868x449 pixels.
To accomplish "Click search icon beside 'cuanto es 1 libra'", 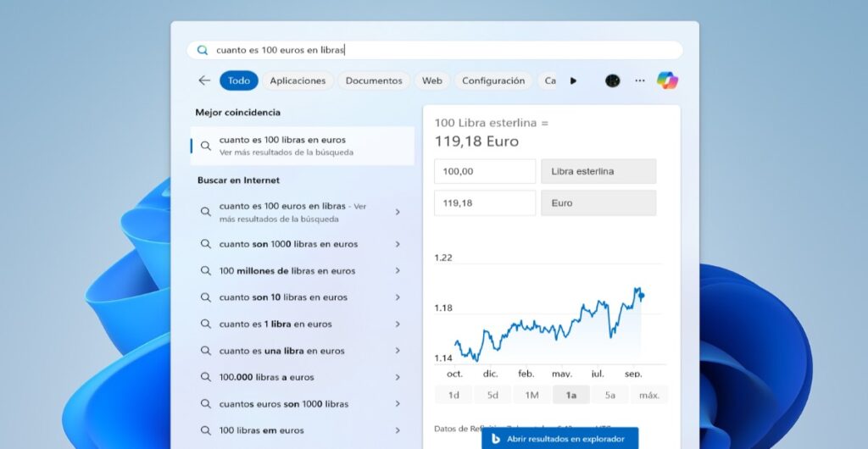I will pos(205,324).
